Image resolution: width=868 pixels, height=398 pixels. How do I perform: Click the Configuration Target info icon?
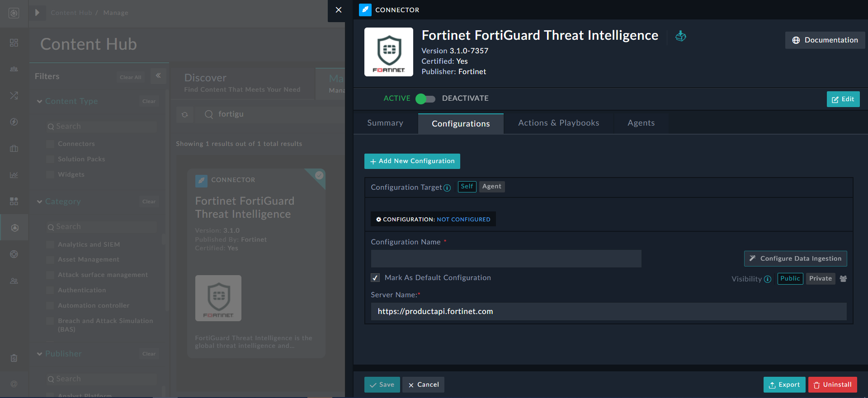pos(447,188)
